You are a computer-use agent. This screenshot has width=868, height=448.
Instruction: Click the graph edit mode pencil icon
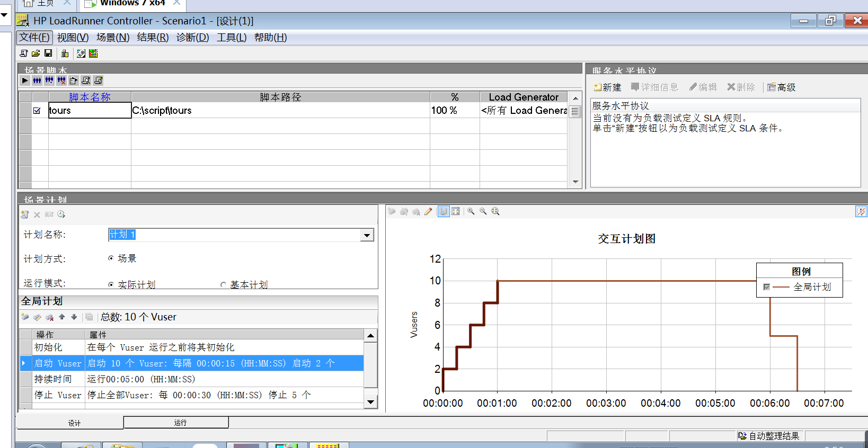(428, 211)
